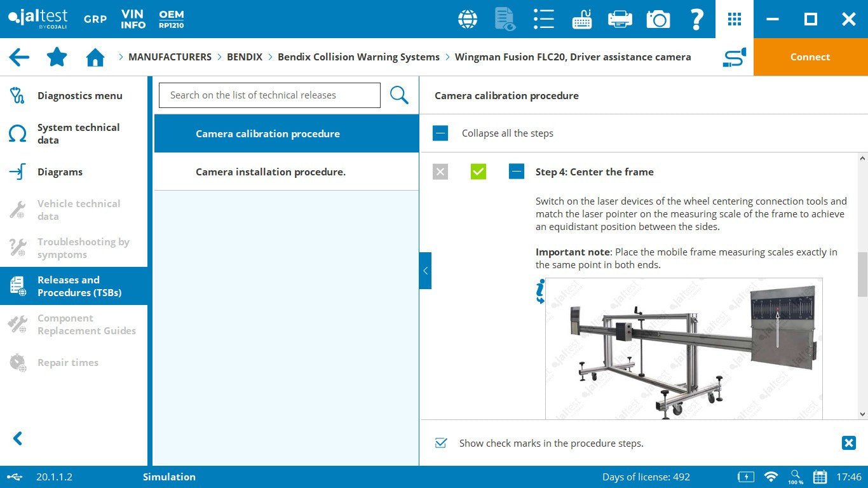Collapse all the steps
868x488 pixels.
(x=440, y=133)
